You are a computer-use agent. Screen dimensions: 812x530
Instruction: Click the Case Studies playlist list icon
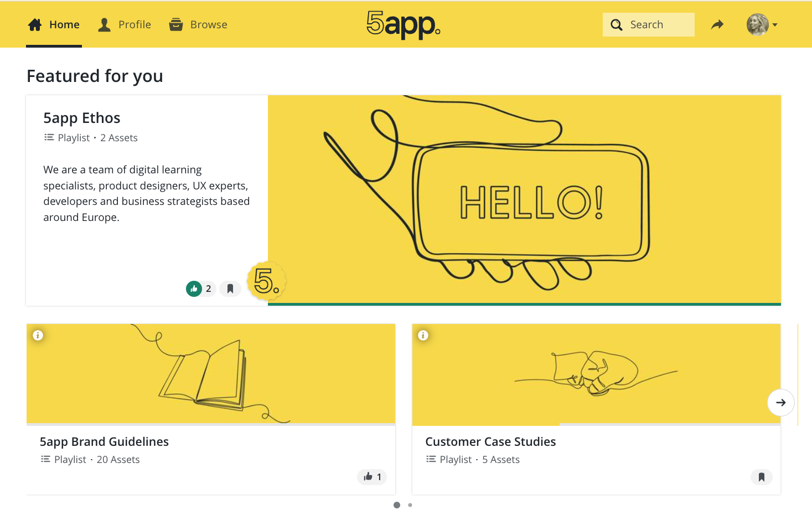pyautogui.click(x=431, y=459)
